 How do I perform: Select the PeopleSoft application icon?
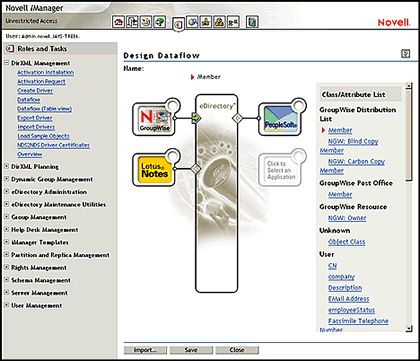point(280,119)
